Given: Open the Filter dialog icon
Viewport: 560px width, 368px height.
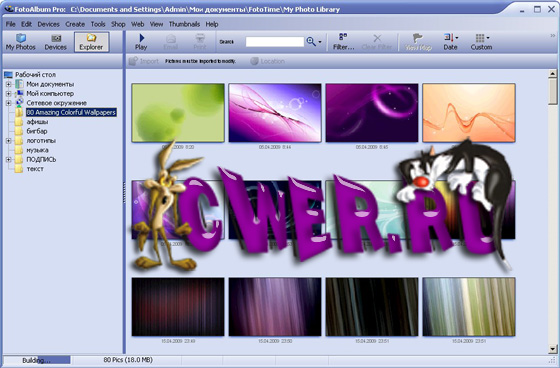Looking at the screenshot, I should coord(343,42).
